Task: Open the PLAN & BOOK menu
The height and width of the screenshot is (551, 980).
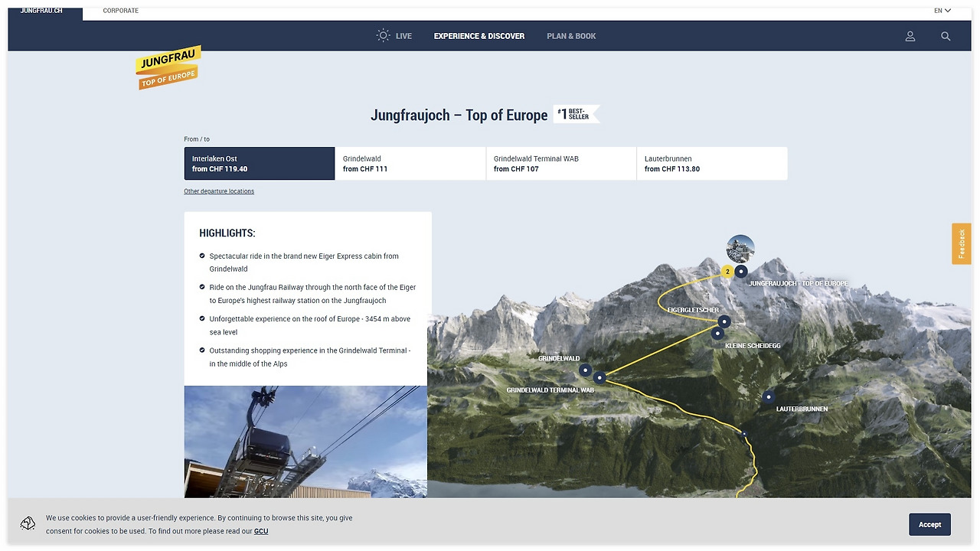Action: coord(571,36)
